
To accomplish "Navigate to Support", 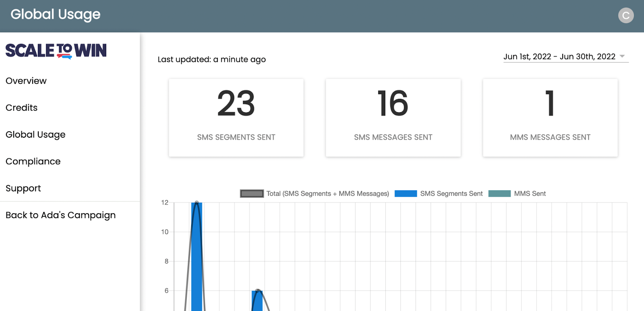I will (23, 188).
